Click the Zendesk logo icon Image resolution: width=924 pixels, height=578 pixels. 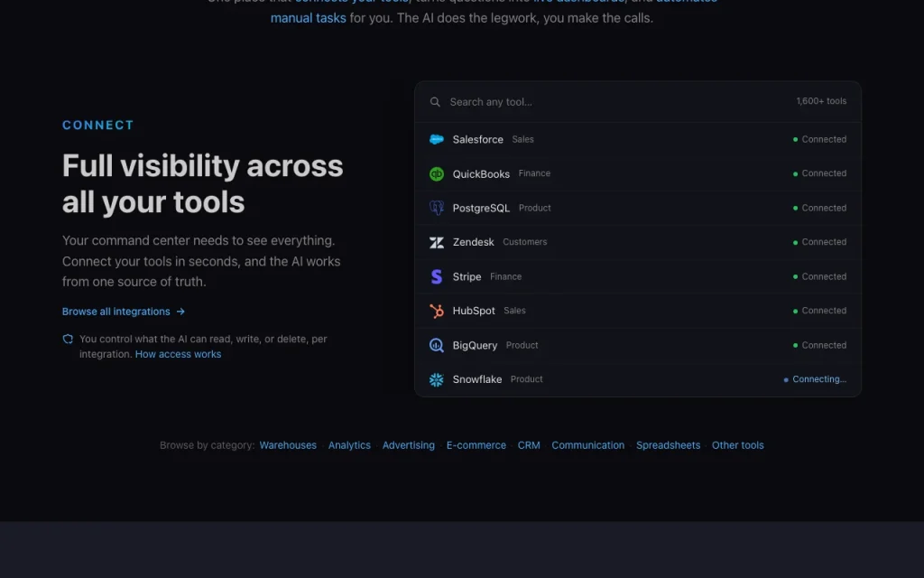pyautogui.click(x=437, y=242)
